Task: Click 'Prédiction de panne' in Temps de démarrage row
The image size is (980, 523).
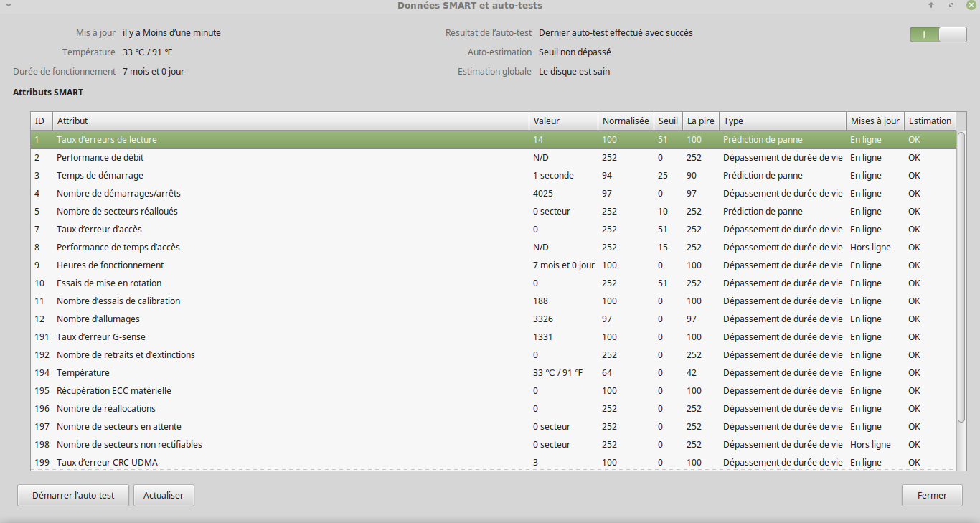Action: pyautogui.click(x=763, y=175)
